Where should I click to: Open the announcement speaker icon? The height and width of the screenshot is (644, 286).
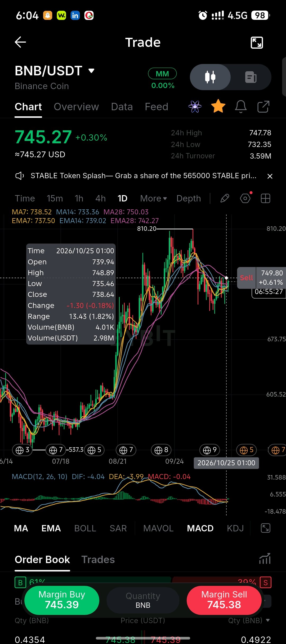(20, 176)
